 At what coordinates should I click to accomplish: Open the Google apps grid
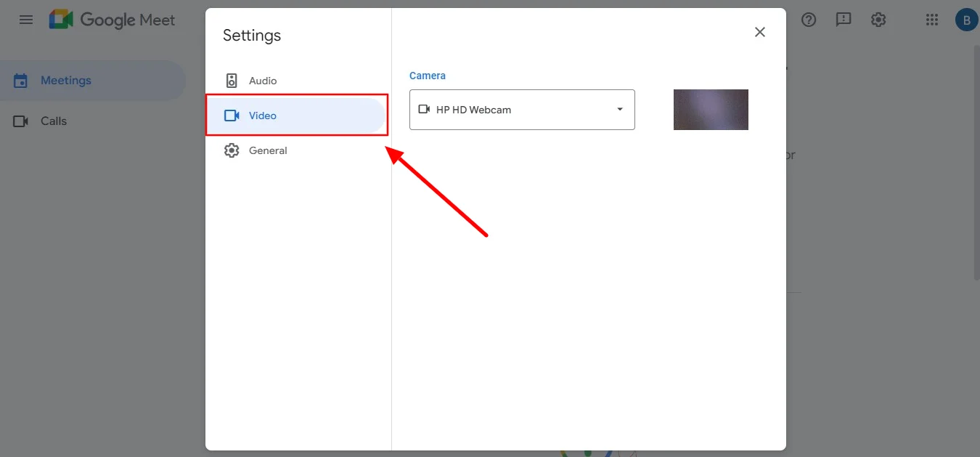coord(932,20)
